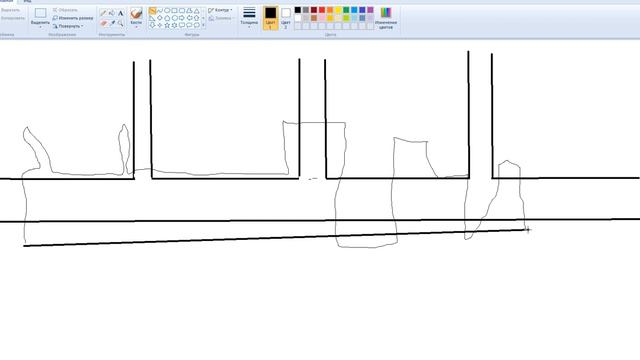Select the Polygon shape

tap(189, 11)
